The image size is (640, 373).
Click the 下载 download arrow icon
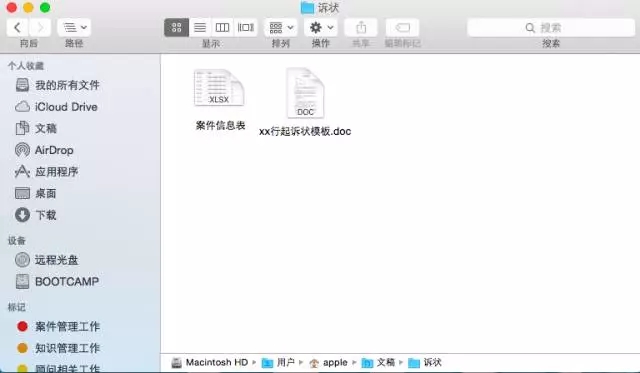click(22, 215)
